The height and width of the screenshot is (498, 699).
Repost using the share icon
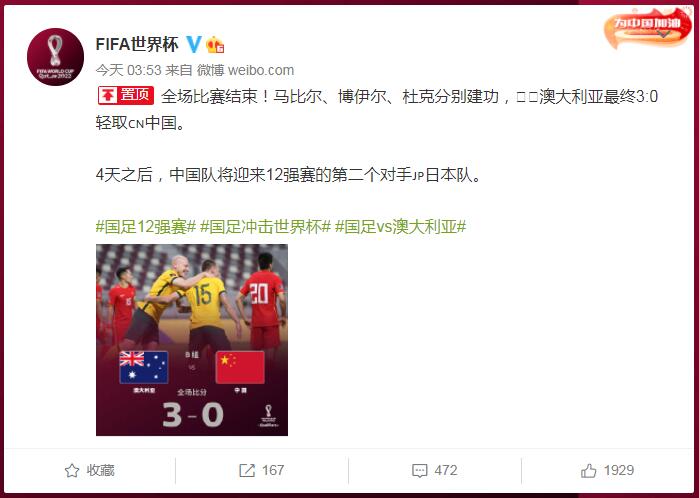coord(247,470)
